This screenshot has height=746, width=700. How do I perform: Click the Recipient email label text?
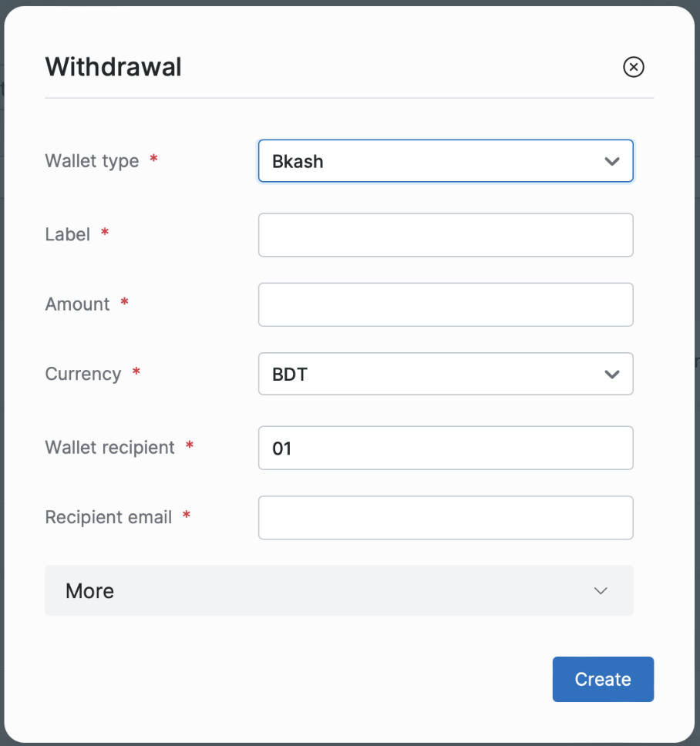point(109,517)
